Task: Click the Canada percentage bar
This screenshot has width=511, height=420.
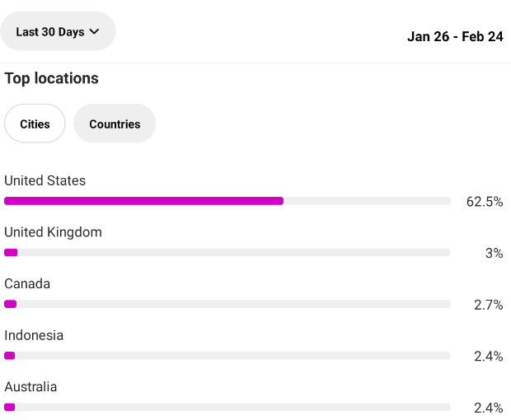Action: point(11,304)
